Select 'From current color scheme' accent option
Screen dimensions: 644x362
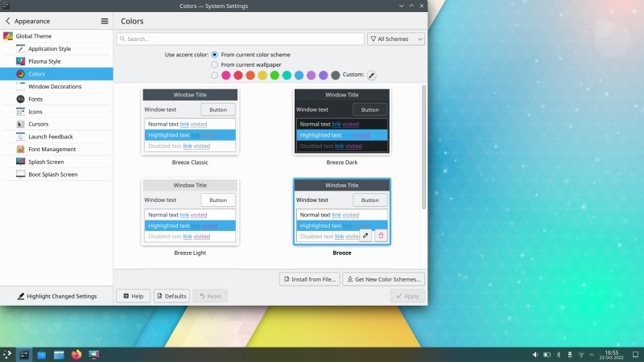pos(214,55)
